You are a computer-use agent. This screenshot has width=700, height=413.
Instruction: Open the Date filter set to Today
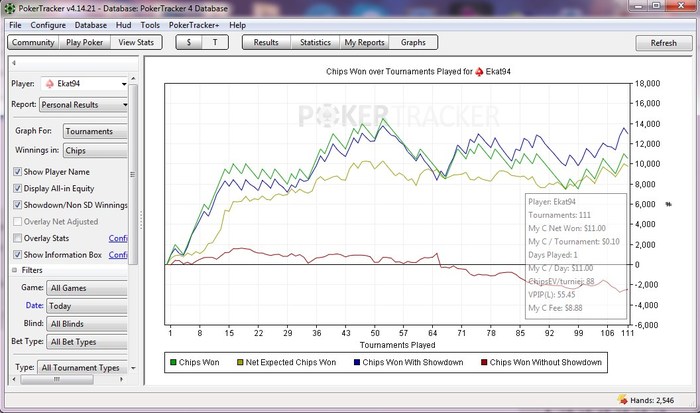[x=87, y=306]
